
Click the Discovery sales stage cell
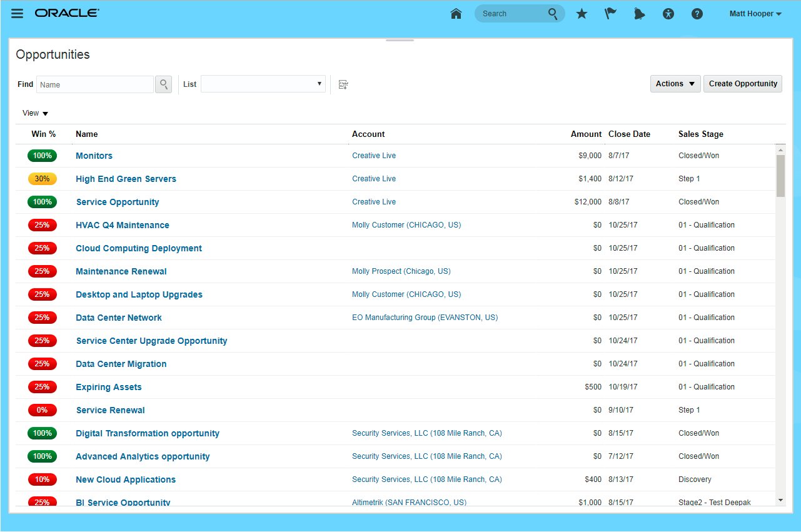tap(695, 479)
